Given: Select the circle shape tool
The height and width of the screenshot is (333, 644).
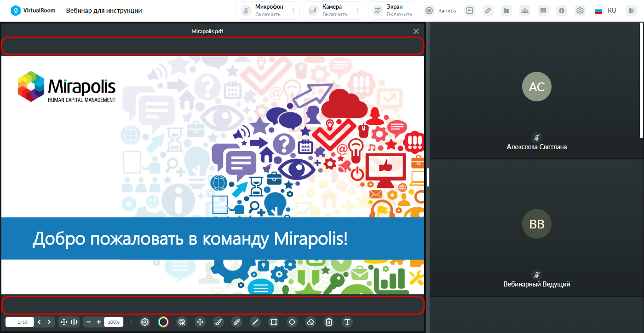Looking at the screenshot, I should pyautogui.click(x=292, y=322).
